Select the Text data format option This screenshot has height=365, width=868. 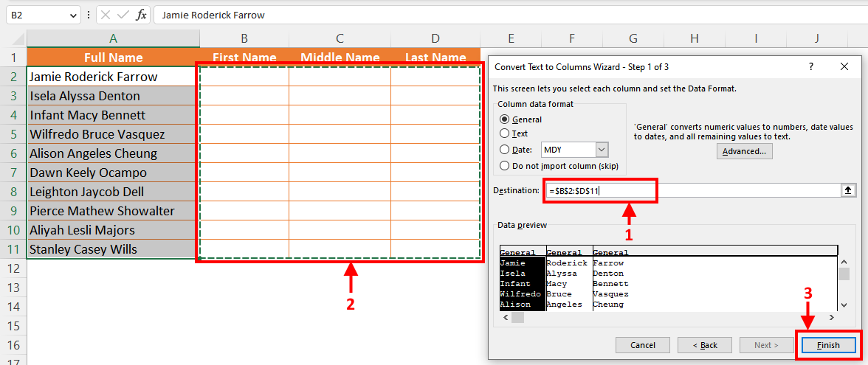tap(514, 133)
